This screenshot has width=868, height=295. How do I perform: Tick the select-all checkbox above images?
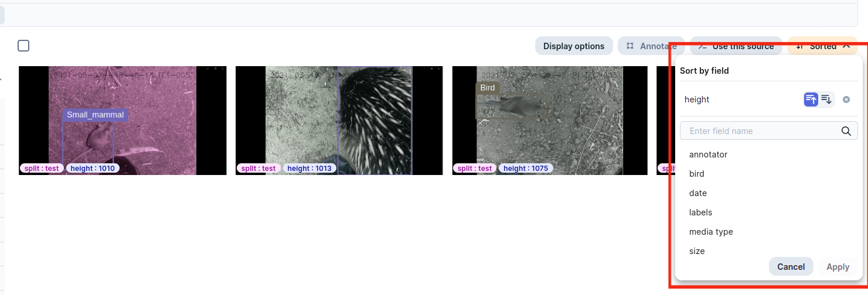(23, 46)
